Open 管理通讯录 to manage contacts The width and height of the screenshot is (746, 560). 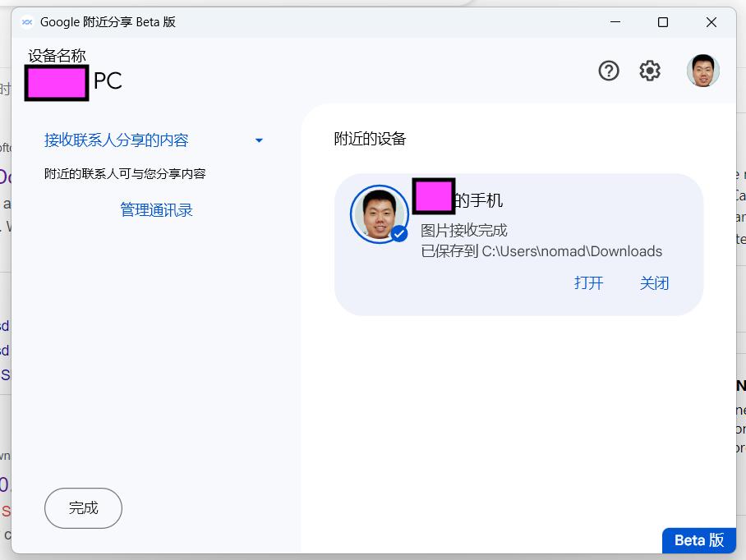point(156,209)
